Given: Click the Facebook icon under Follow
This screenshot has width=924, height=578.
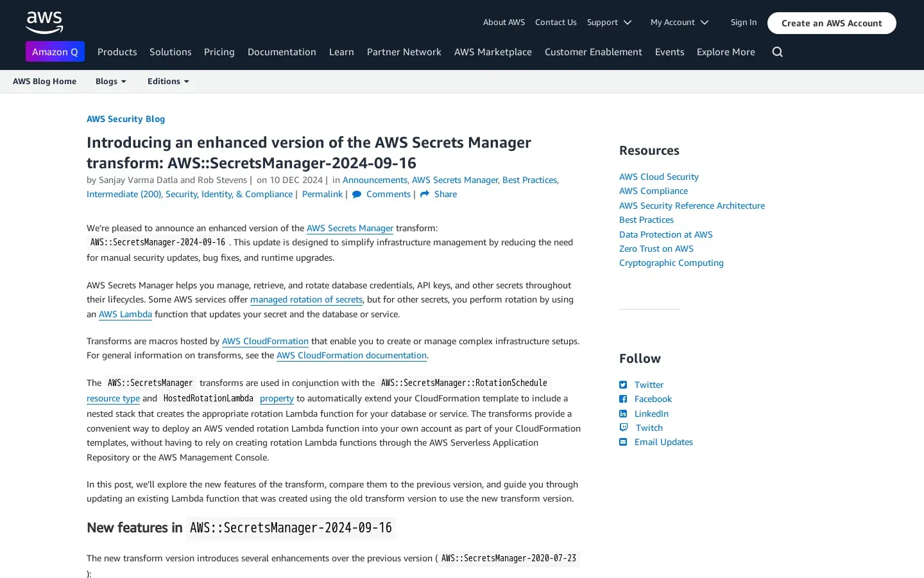Looking at the screenshot, I should pyautogui.click(x=623, y=399).
